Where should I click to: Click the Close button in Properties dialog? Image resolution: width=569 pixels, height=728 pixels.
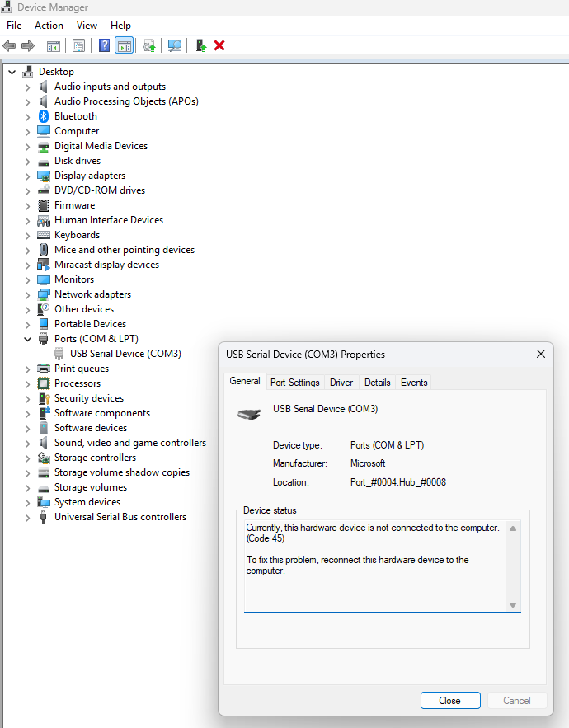450,700
